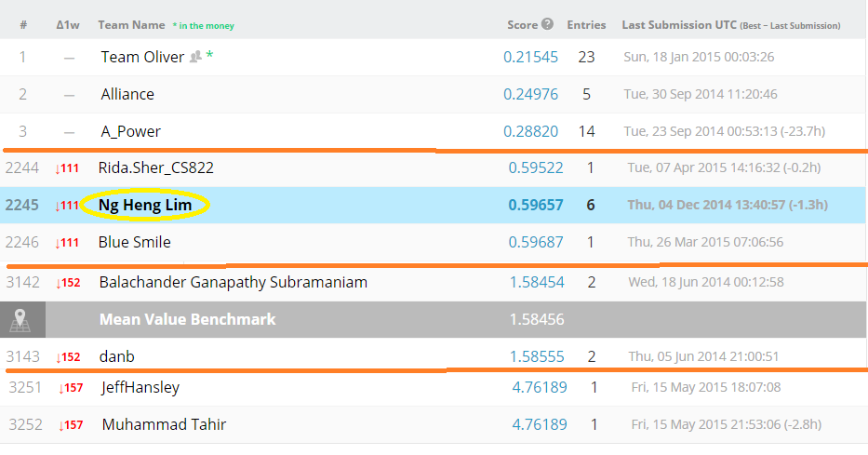This screenshot has width=868, height=455.
Task: Click the green asterisk next to Team Oliver
Action: click(x=209, y=55)
